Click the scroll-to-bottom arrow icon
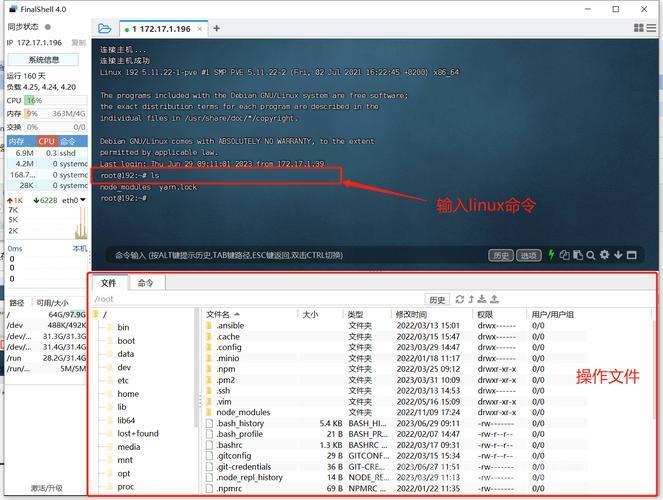Image resolution: width=663 pixels, height=500 pixels. [618, 254]
